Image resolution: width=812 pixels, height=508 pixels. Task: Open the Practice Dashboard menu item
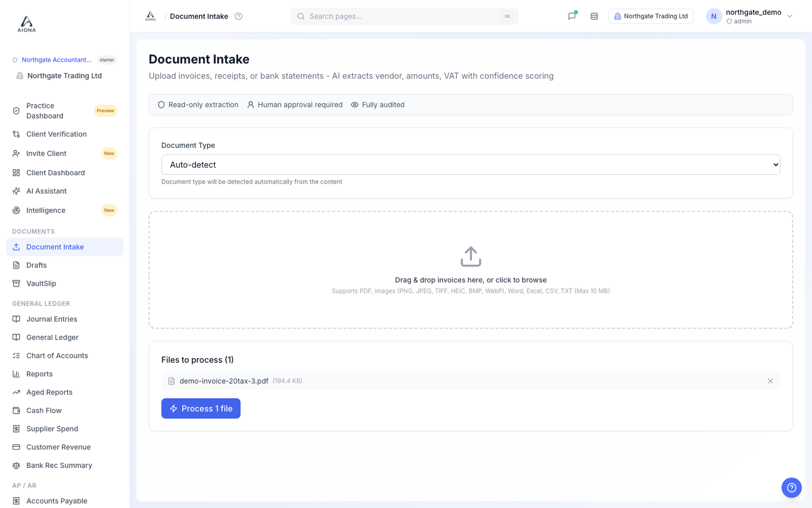pos(64,111)
